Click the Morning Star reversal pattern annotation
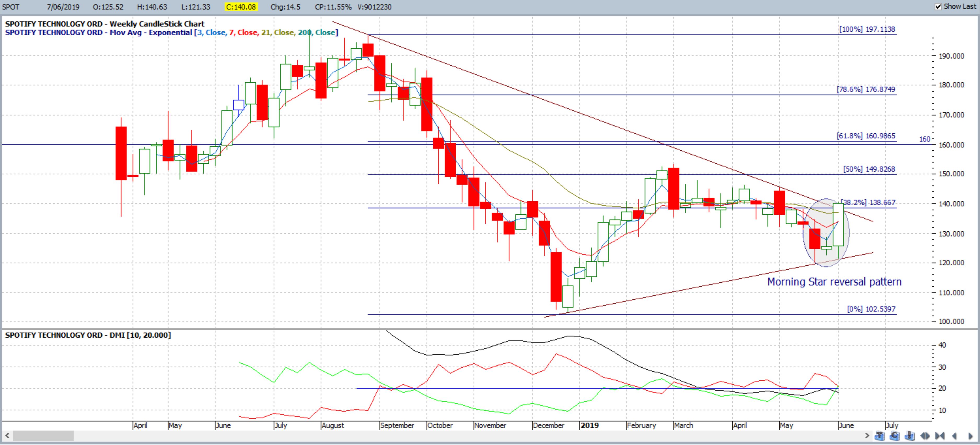980x445 pixels. [834, 282]
